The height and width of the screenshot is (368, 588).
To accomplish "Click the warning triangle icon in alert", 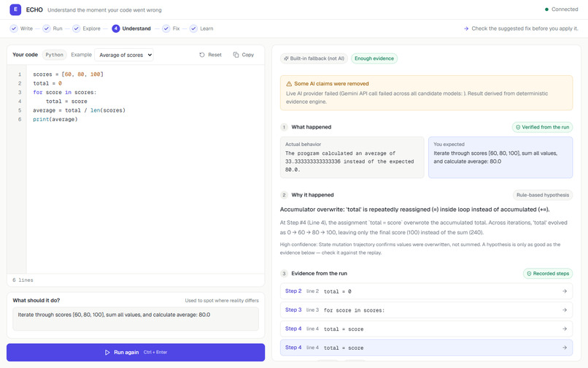I will click(x=289, y=84).
